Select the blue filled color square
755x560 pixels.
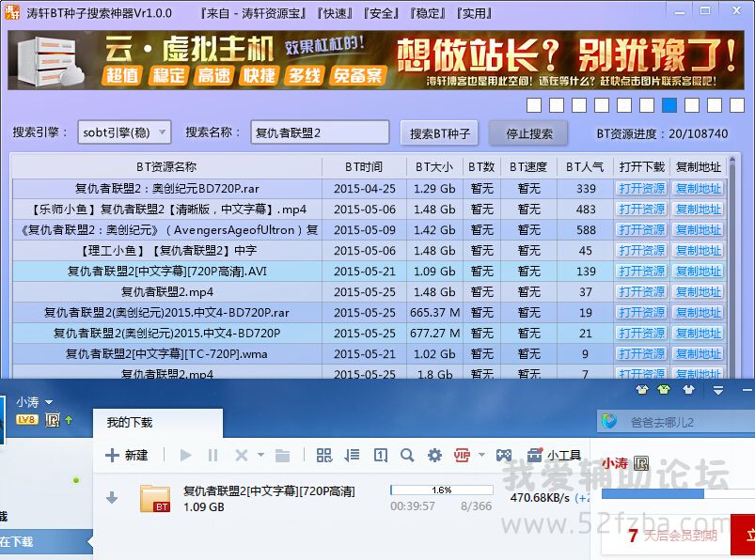pyautogui.click(x=669, y=105)
